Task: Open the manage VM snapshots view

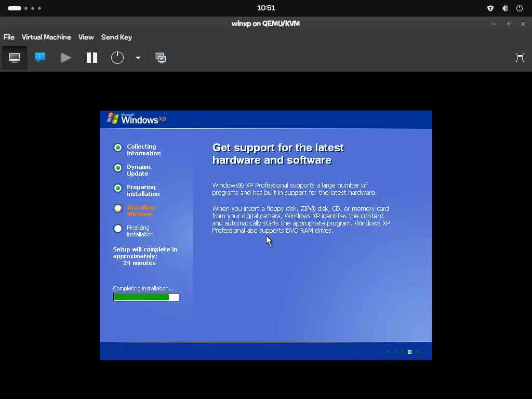Action: 161,58
